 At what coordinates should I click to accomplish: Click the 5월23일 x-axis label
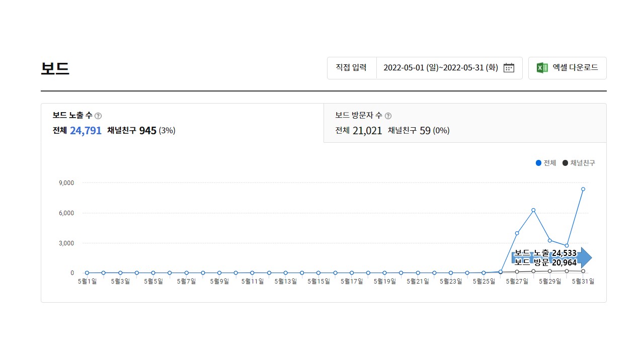451,282
